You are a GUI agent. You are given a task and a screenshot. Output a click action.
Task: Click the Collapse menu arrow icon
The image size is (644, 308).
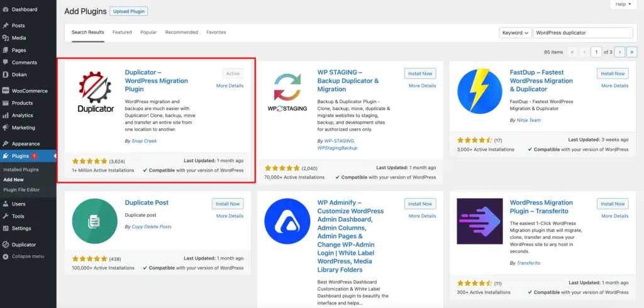(x=5, y=256)
